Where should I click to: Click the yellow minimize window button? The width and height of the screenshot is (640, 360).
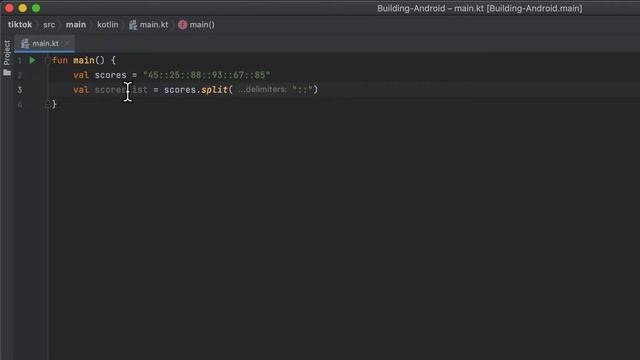pyautogui.click(x=23, y=8)
